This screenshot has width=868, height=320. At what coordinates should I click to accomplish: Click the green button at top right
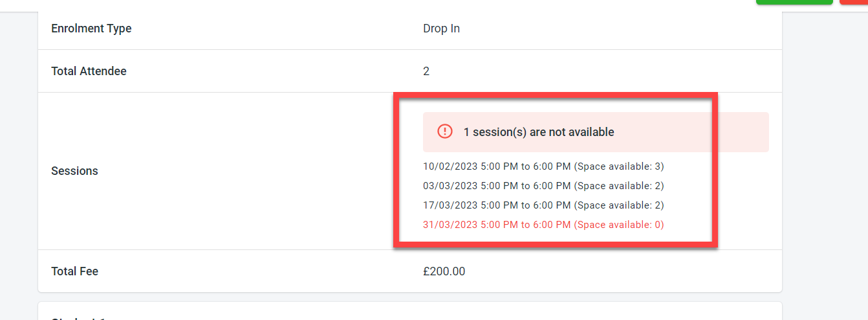(794, 2)
